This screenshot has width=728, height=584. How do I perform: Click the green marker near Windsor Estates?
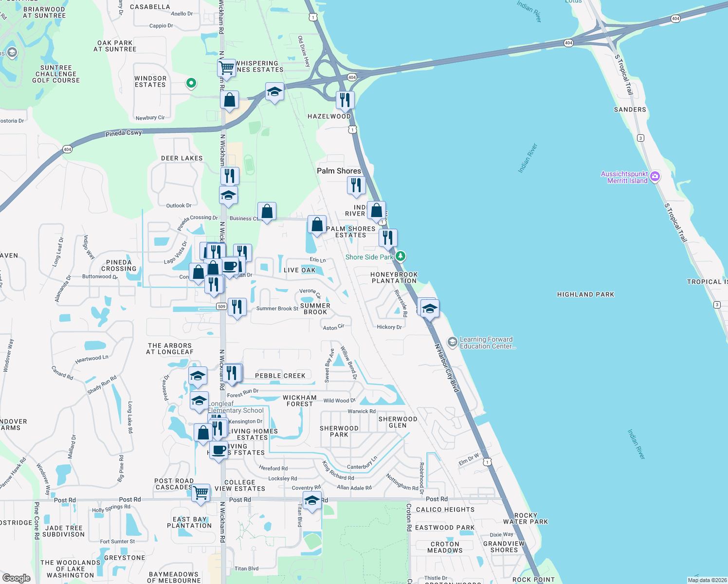(191, 84)
